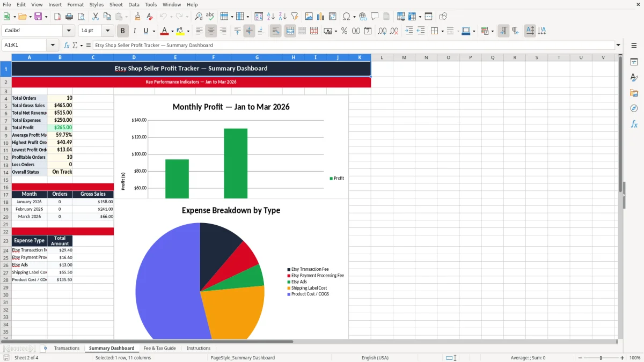Screen dimensions: 644x362
Task: Click the Open folder icon
Action: (x=21, y=17)
